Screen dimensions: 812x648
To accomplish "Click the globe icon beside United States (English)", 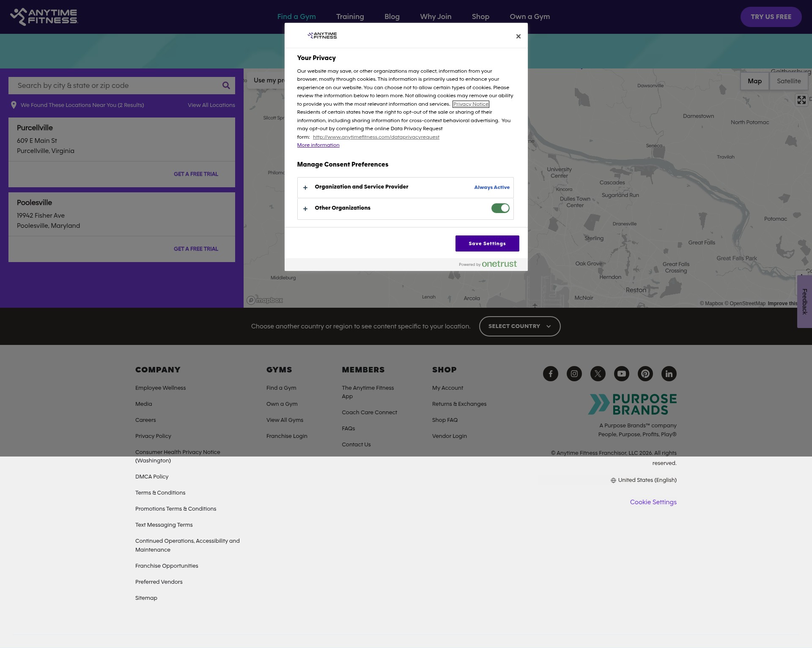I will [613, 480].
